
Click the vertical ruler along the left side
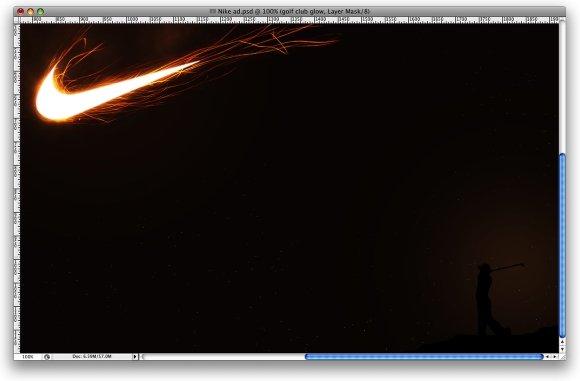(17, 188)
